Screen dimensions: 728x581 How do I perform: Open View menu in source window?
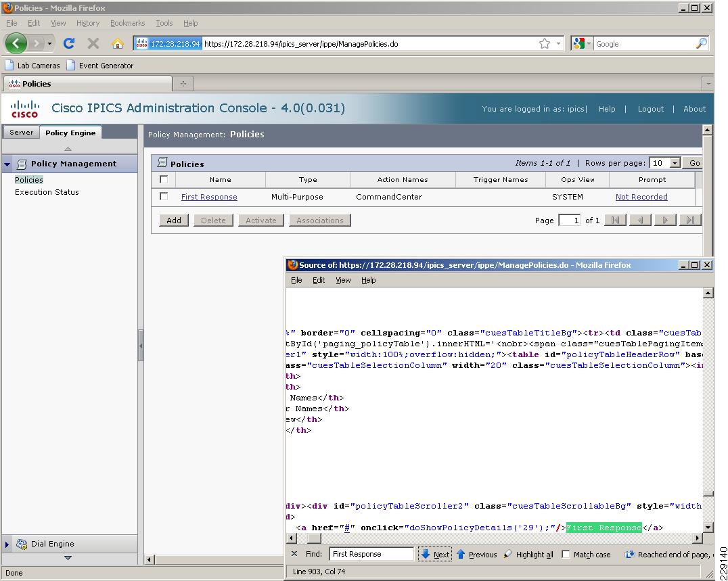click(343, 280)
